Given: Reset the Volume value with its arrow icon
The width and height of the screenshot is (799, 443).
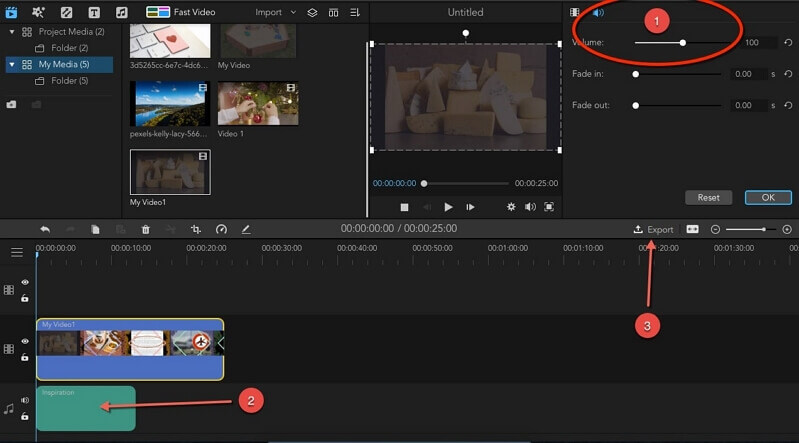Looking at the screenshot, I should (788, 43).
